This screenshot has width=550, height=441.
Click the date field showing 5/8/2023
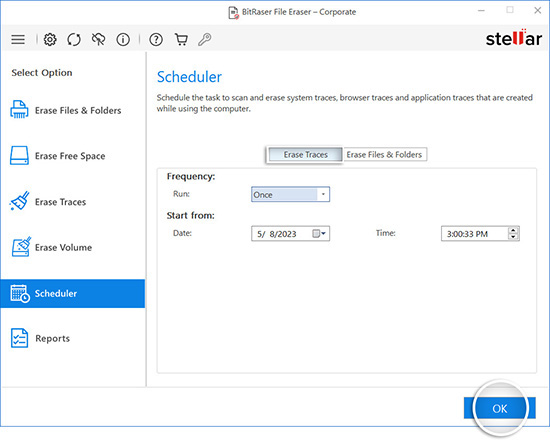290,234
